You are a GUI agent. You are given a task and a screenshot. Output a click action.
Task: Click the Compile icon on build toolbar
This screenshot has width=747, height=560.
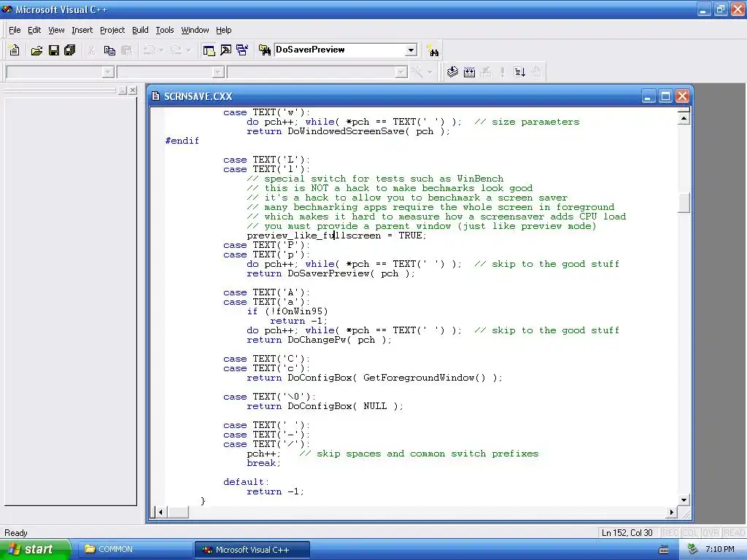coord(452,72)
